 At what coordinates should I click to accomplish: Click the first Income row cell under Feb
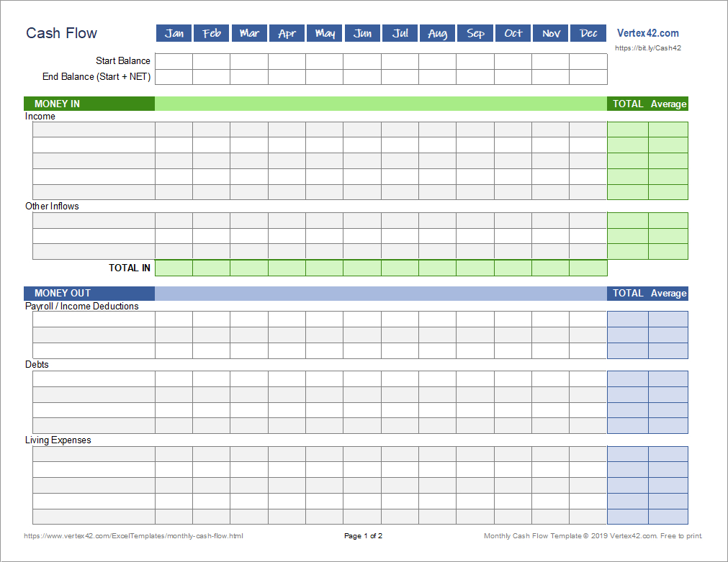click(x=211, y=129)
